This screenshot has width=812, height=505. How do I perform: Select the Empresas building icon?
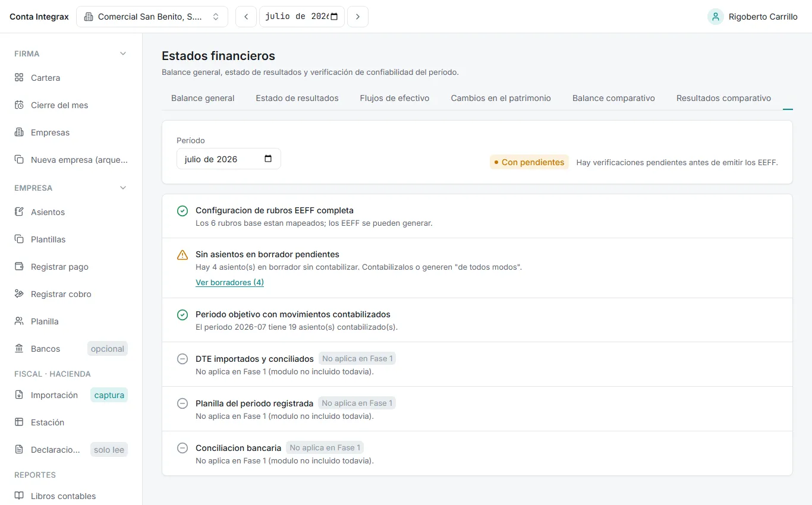[x=19, y=132]
